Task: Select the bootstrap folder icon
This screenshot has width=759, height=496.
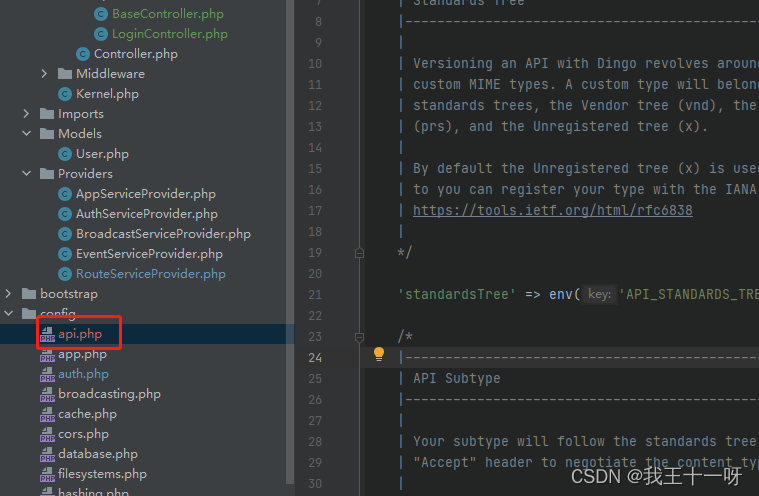Action: 29,294
